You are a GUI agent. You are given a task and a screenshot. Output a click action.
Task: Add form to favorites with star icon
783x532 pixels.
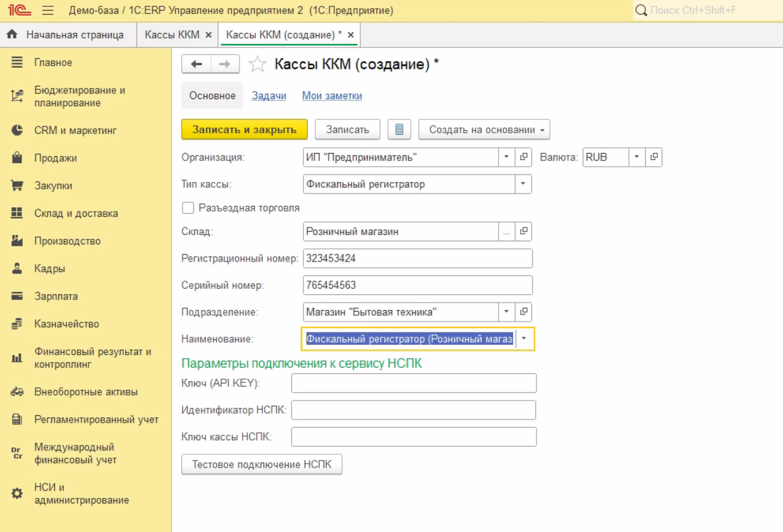(x=257, y=64)
